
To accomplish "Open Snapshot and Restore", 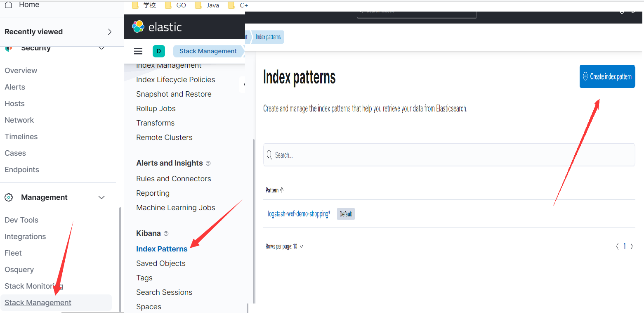I will coord(174,94).
